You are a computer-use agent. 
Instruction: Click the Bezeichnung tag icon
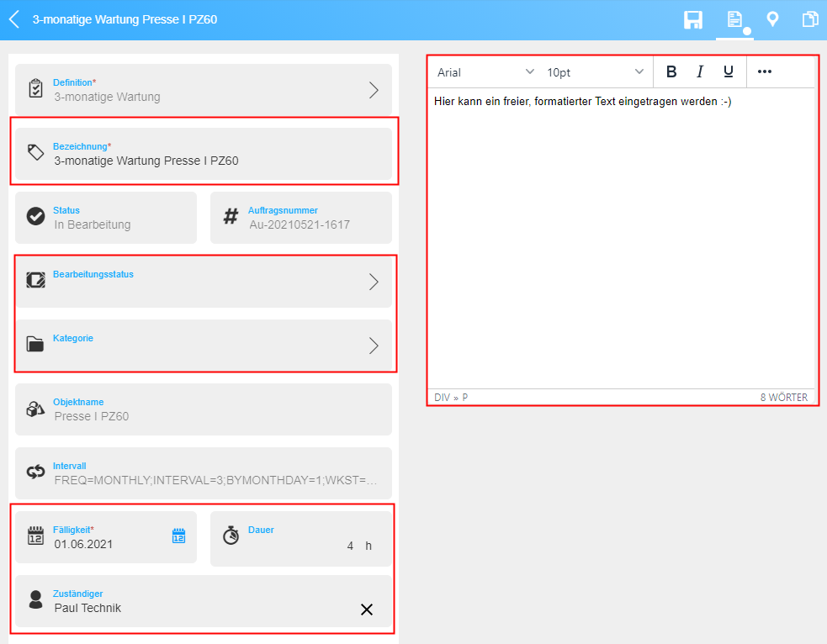pyautogui.click(x=35, y=152)
